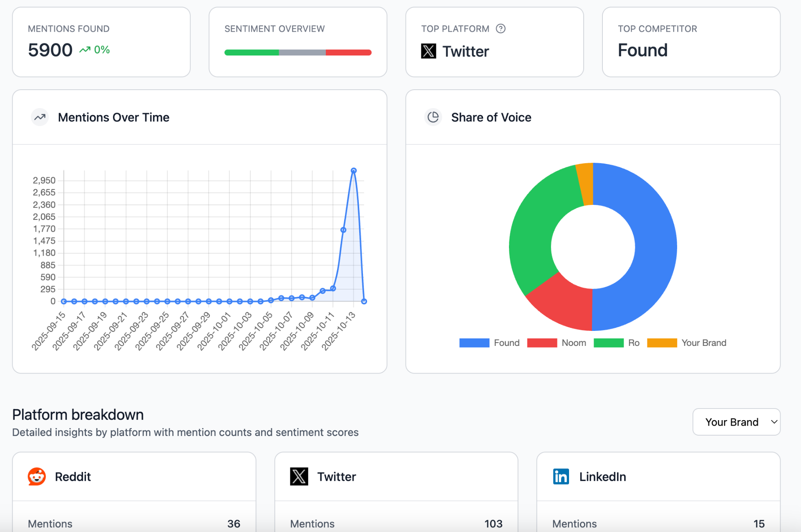Click the LinkedIn logo icon

(x=561, y=477)
